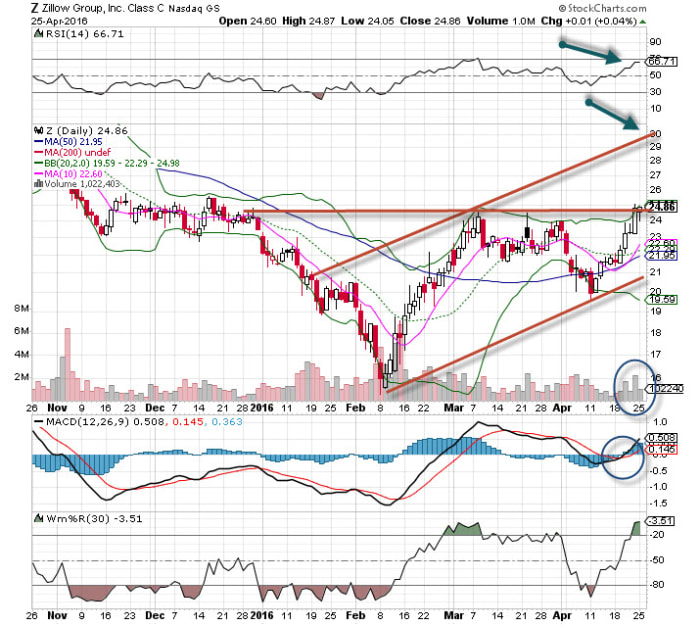The width and height of the screenshot is (700, 626).
Task: Click the 'MACD(12,26,9) 0.508' label
Action: pos(105,422)
